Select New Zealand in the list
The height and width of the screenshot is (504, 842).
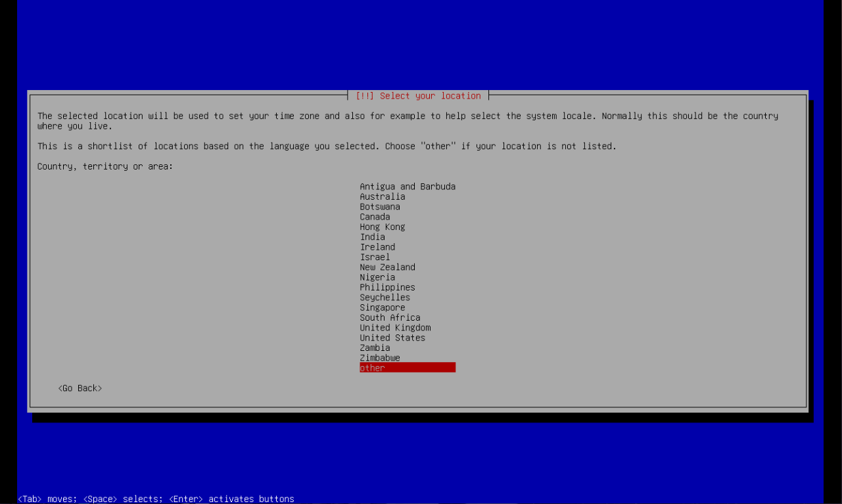click(387, 267)
